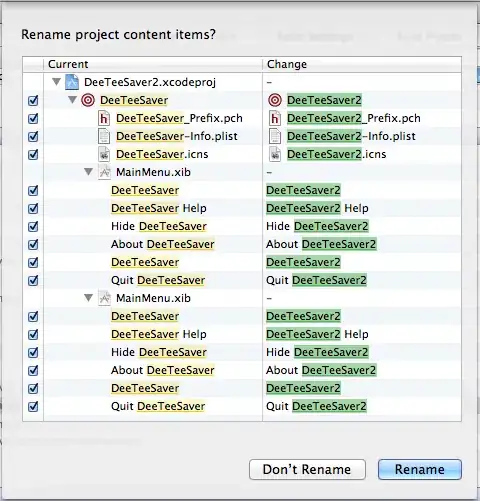Select the lower MainMenu.xib row label

153,298
